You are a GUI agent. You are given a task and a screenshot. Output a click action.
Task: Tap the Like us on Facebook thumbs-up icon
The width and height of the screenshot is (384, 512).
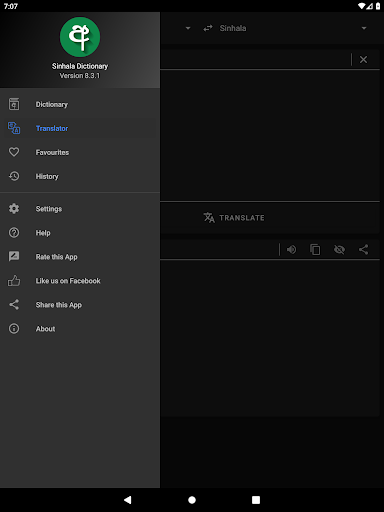coord(14,281)
